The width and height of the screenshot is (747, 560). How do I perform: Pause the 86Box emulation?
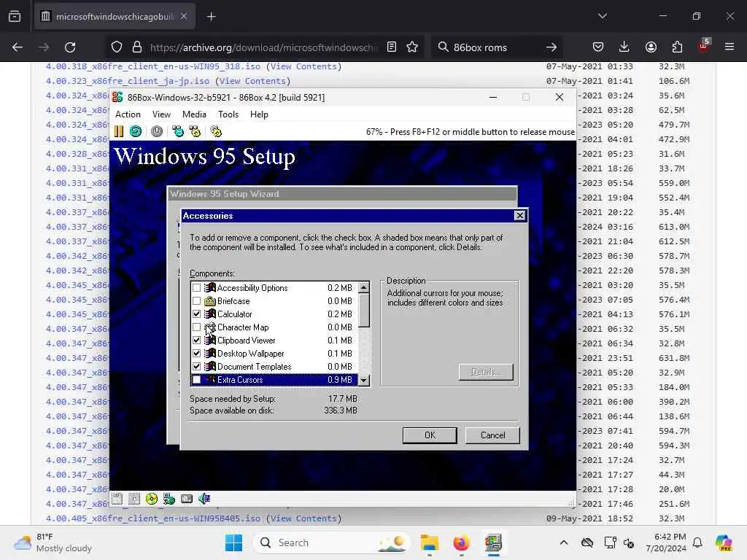(119, 131)
